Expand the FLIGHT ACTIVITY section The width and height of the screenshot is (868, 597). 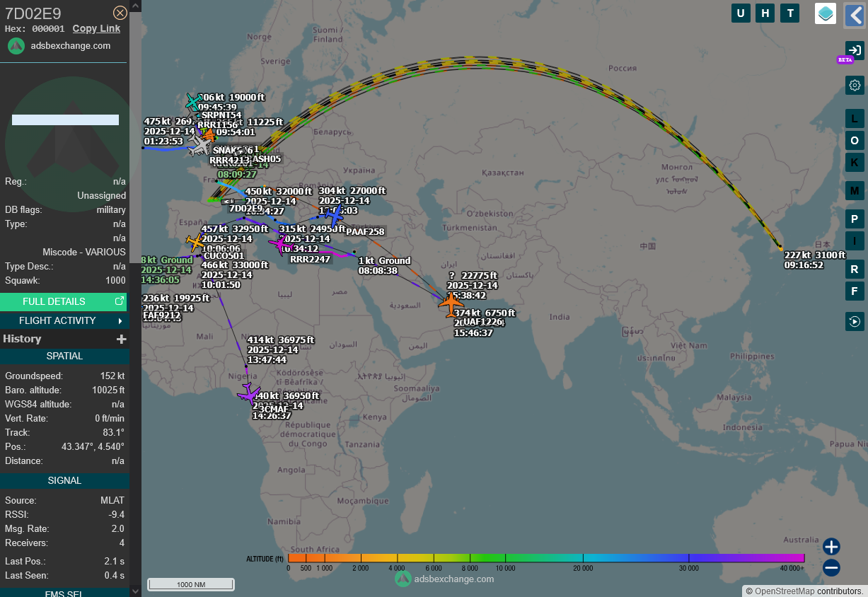click(64, 320)
